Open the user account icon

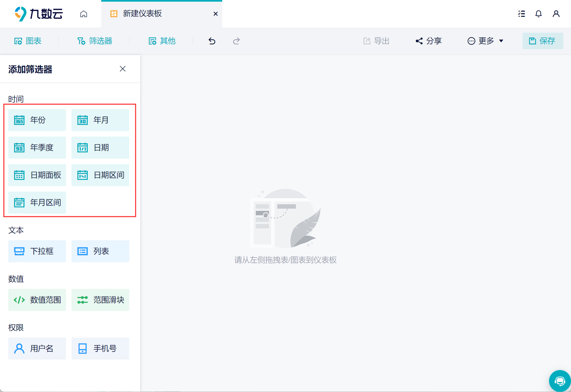tap(556, 14)
